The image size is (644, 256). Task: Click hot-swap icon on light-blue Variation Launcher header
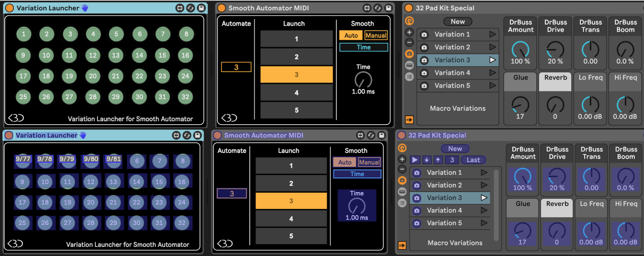(x=191, y=8)
